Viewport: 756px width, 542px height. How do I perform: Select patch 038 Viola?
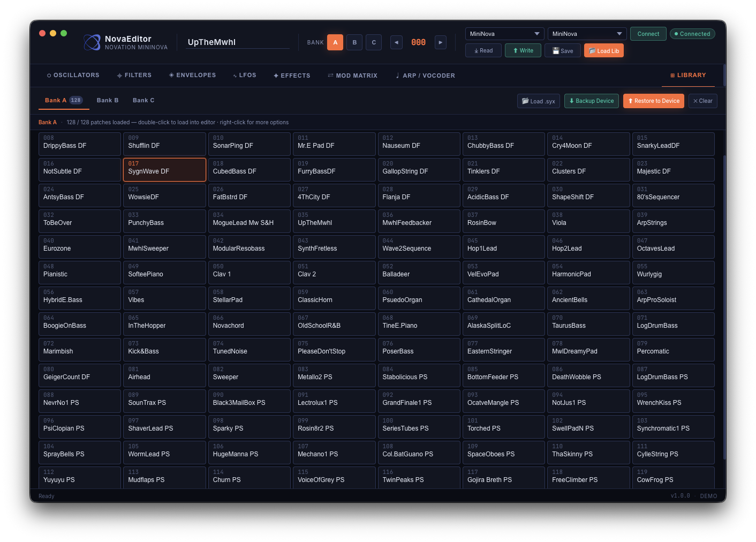pyautogui.click(x=588, y=221)
